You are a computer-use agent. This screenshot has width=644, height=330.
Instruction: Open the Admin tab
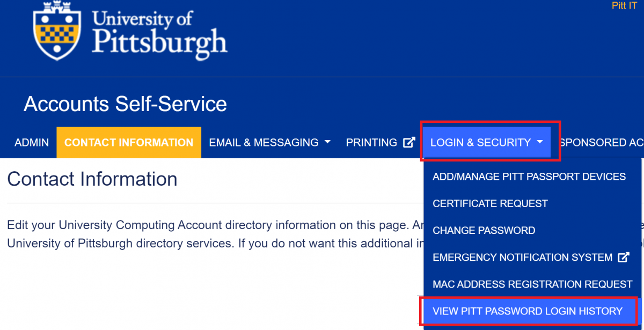32,143
